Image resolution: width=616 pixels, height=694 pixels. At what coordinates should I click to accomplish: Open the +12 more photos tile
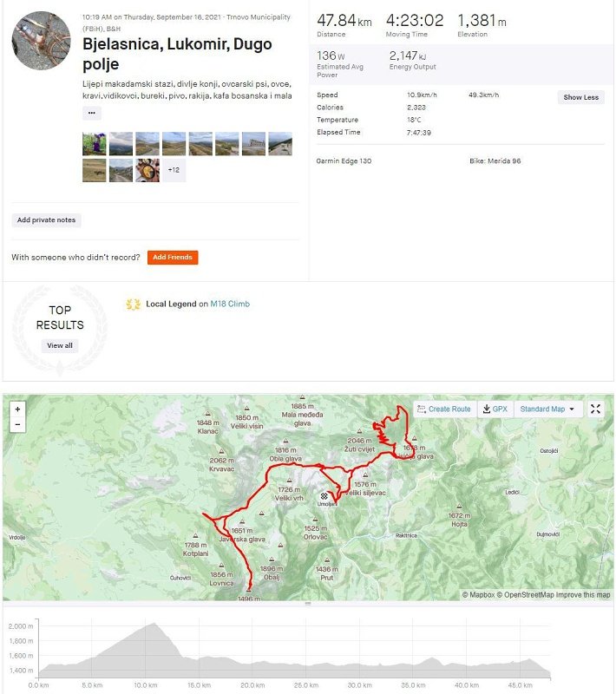pos(174,170)
